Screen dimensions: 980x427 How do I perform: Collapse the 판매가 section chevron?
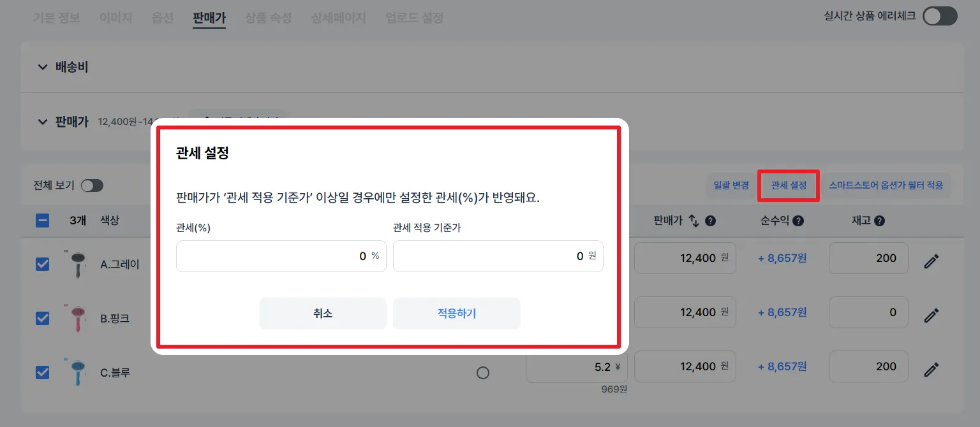point(43,122)
